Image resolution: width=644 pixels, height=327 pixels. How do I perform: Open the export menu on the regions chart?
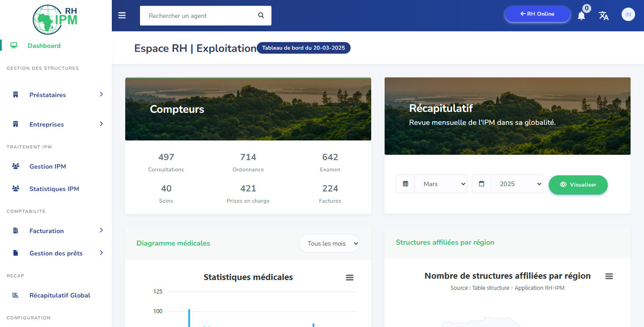[x=609, y=276]
